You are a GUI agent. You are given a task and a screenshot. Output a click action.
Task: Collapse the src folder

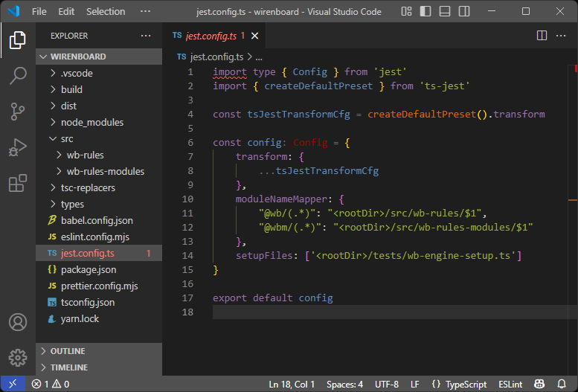click(66, 138)
